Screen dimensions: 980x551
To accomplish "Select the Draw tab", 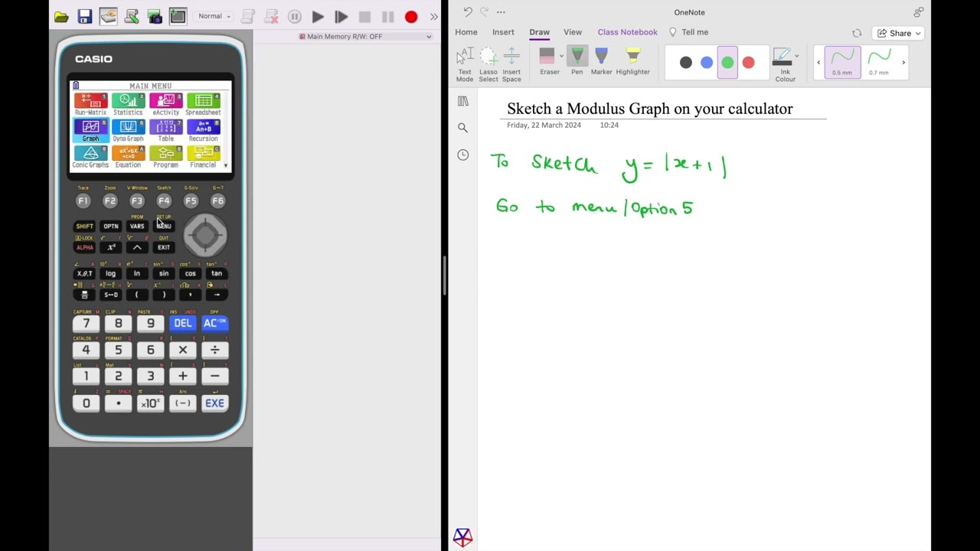I will pos(539,32).
